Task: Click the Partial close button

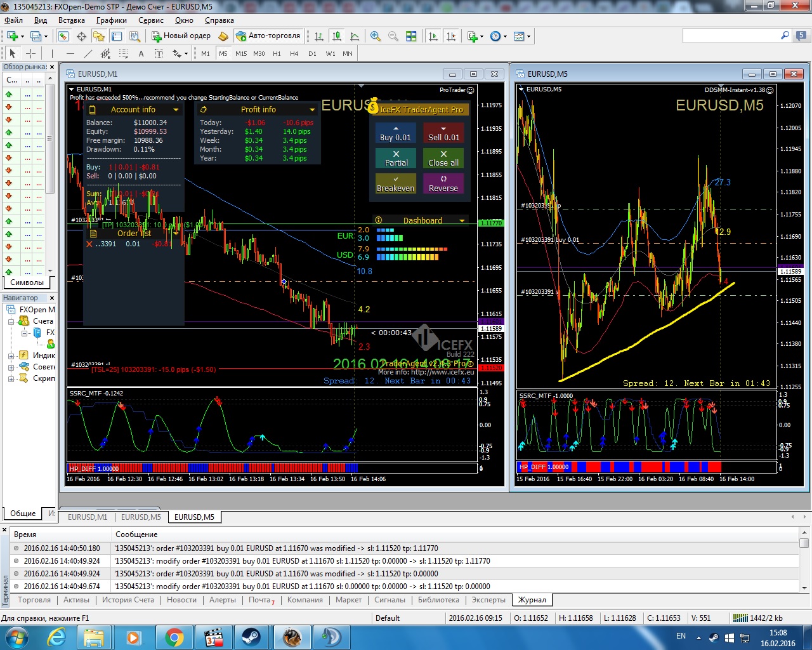Action: (x=395, y=158)
